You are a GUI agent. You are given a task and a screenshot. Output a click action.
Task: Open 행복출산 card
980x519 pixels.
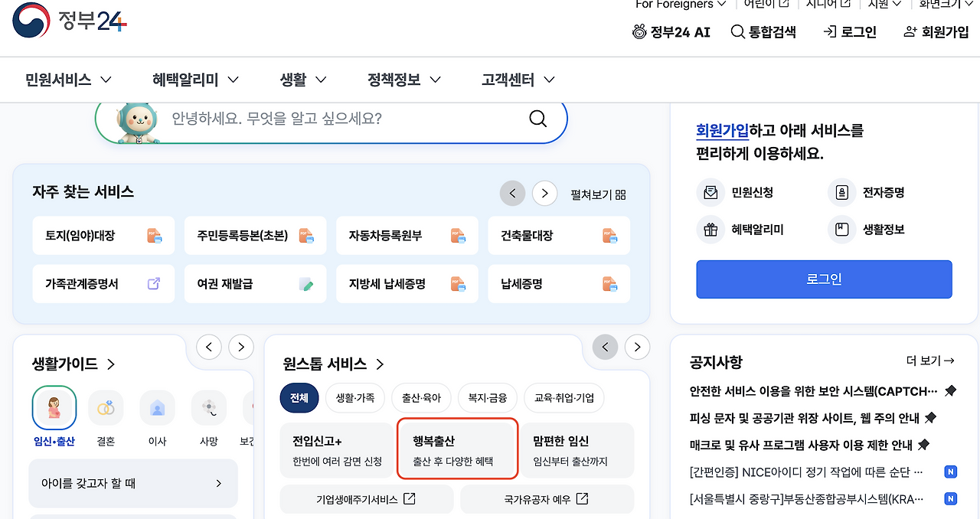click(x=458, y=450)
